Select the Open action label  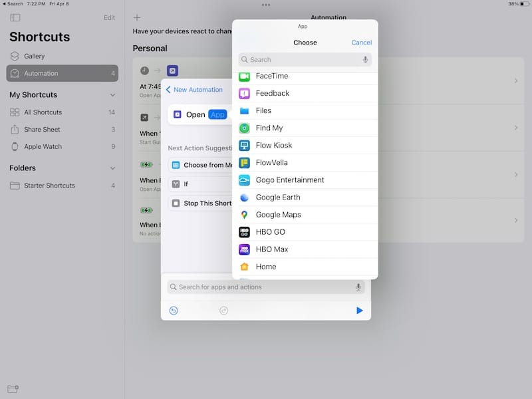click(x=196, y=114)
